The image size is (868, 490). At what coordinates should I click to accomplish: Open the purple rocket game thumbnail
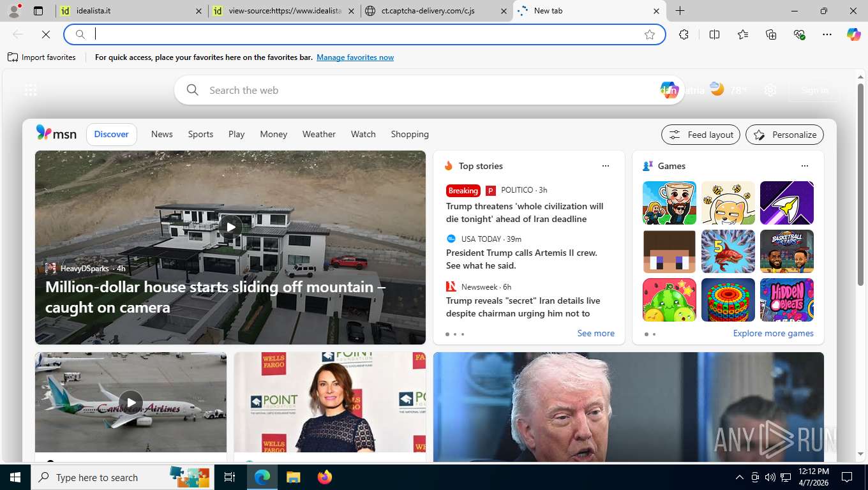[x=786, y=203]
